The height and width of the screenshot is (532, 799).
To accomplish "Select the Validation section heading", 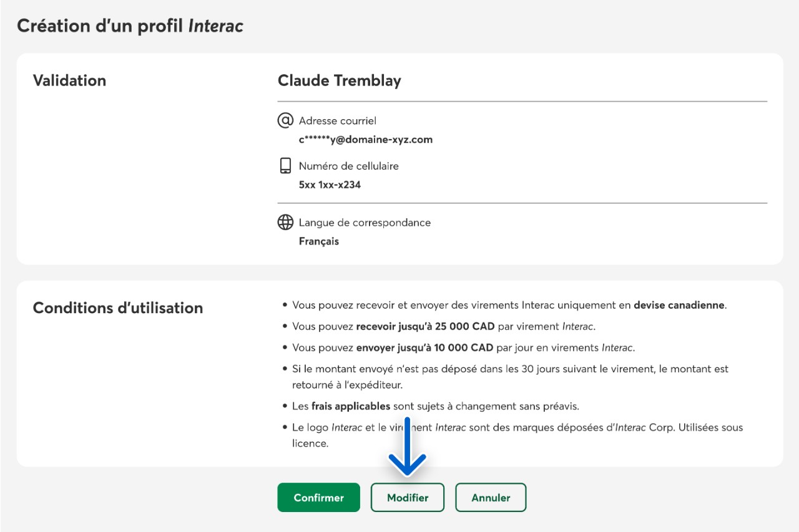I will pos(69,80).
